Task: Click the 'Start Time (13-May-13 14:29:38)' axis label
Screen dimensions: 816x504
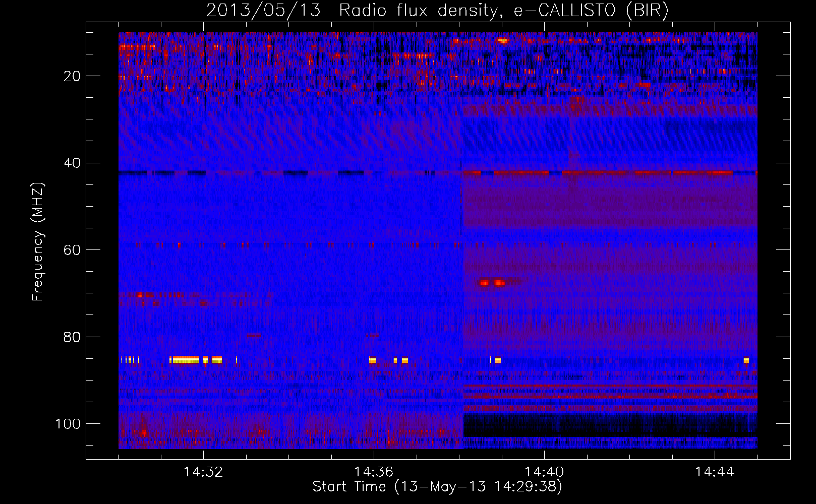Action: click(x=437, y=486)
